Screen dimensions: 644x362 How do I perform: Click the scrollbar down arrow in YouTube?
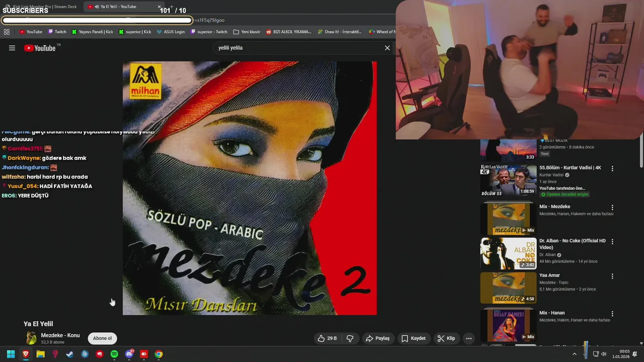tap(641, 343)
